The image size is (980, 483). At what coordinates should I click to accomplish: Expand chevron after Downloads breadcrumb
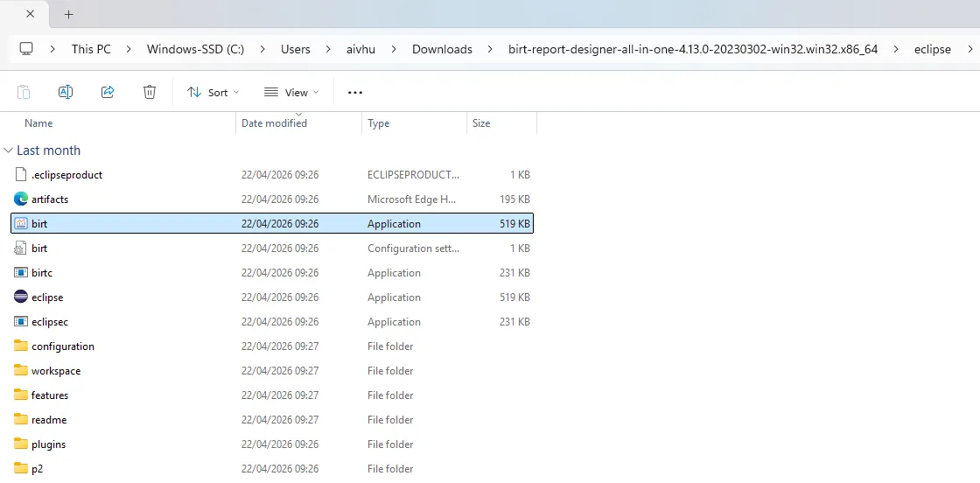click(491, 49)
